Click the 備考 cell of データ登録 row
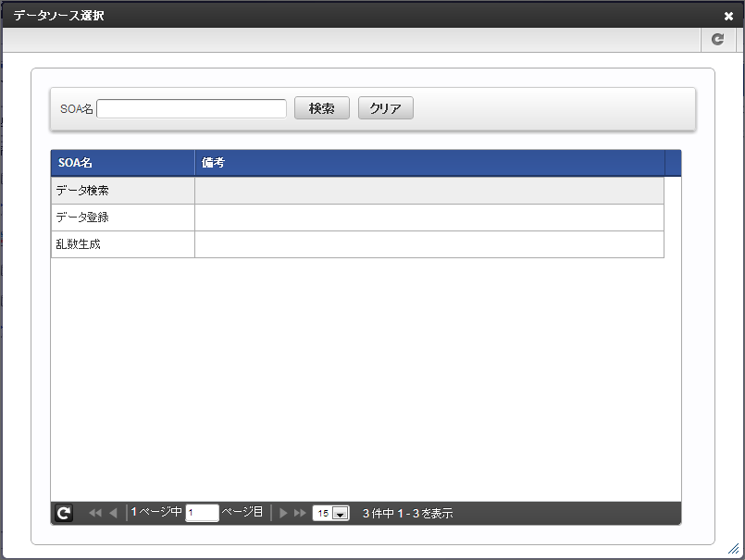Image resolution: width=745 pixels, height=560 pixels. coord(429,218)
